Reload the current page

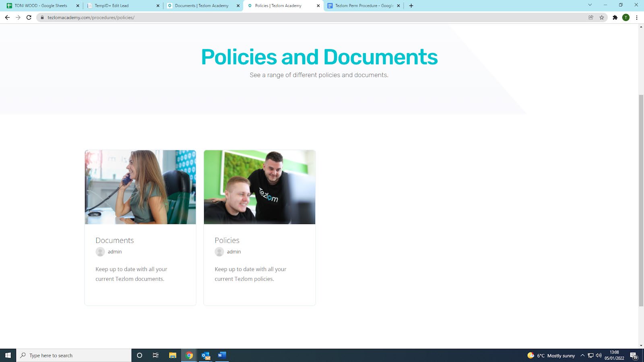[29, 17]
